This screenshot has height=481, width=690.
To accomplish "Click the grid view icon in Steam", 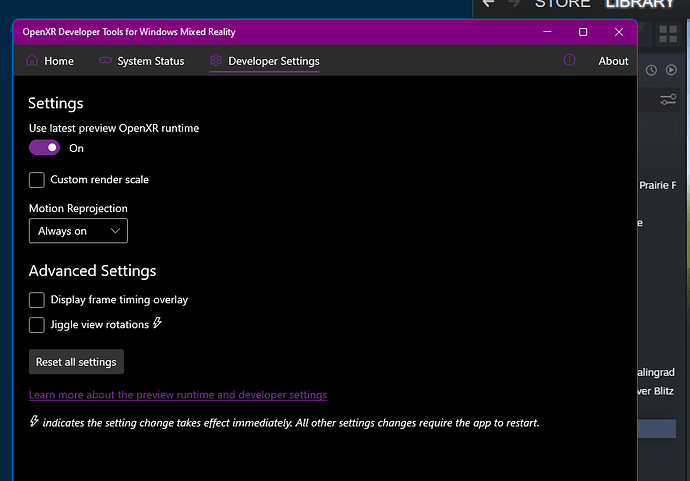I will pos(668,33).
